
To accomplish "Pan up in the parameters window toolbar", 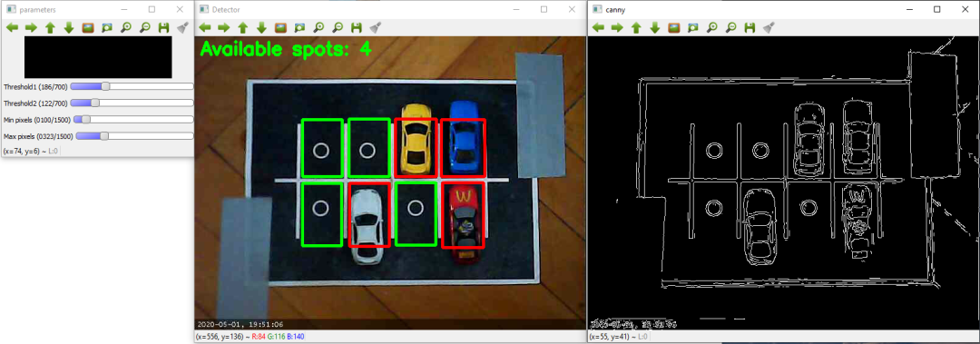I will click(x=50, y=27).
